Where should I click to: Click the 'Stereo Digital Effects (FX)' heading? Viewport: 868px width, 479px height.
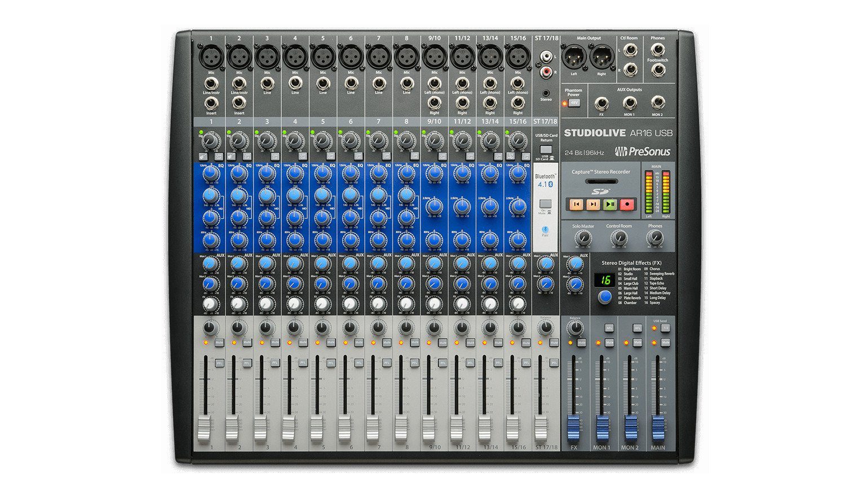[631, 263]
